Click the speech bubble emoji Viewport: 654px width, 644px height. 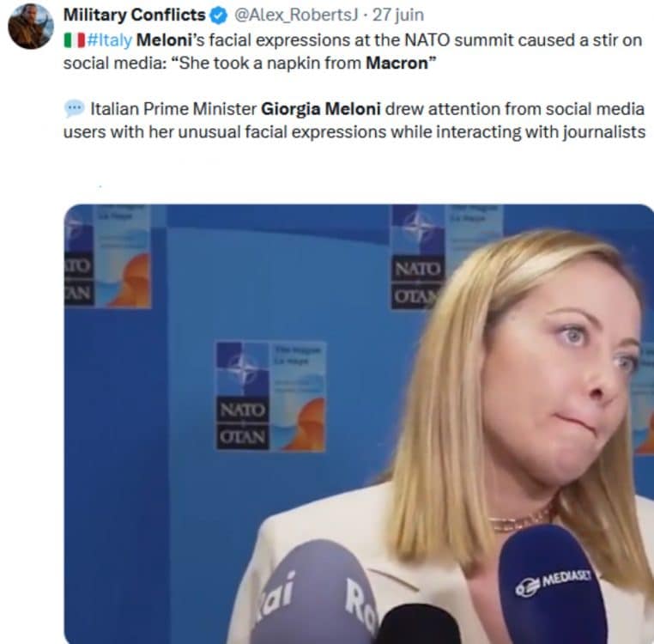pos(75,108)
